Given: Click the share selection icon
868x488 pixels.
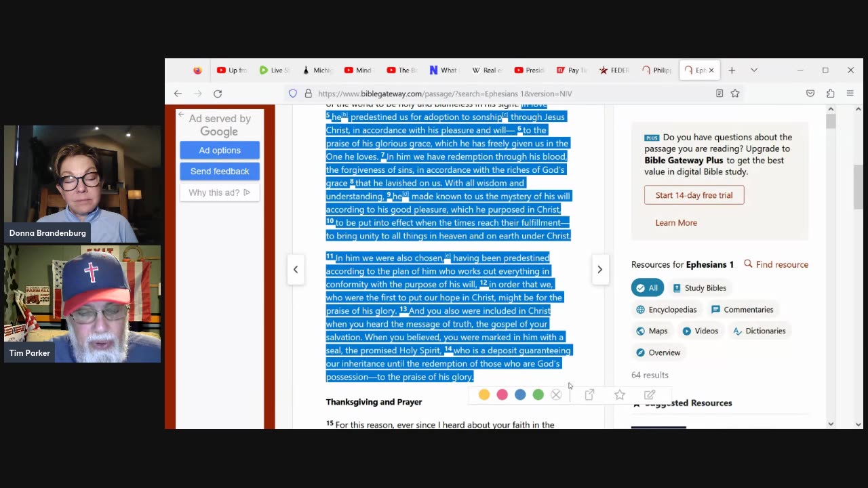Looking at the screenshot, I should pos(589,394).
